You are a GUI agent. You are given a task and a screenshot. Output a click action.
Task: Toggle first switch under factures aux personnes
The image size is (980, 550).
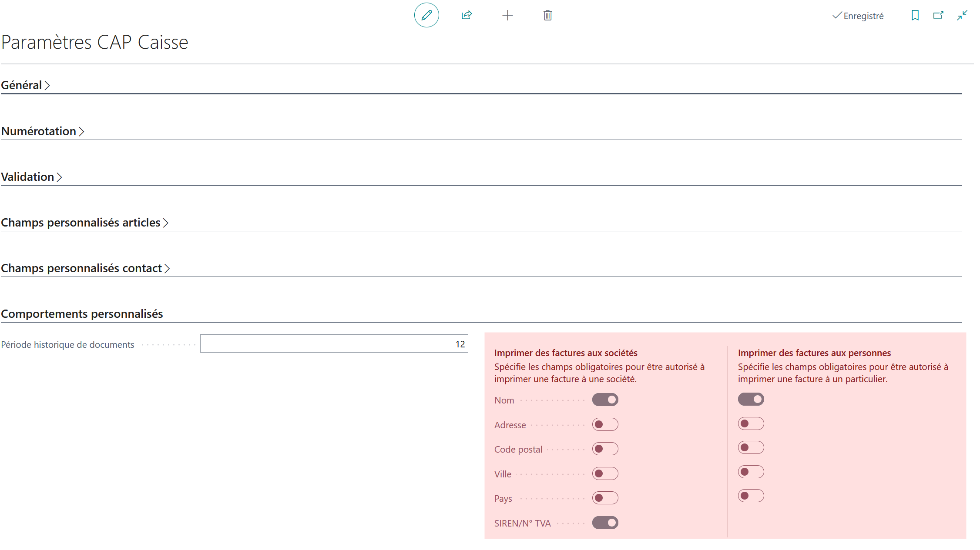click(751, 399)
